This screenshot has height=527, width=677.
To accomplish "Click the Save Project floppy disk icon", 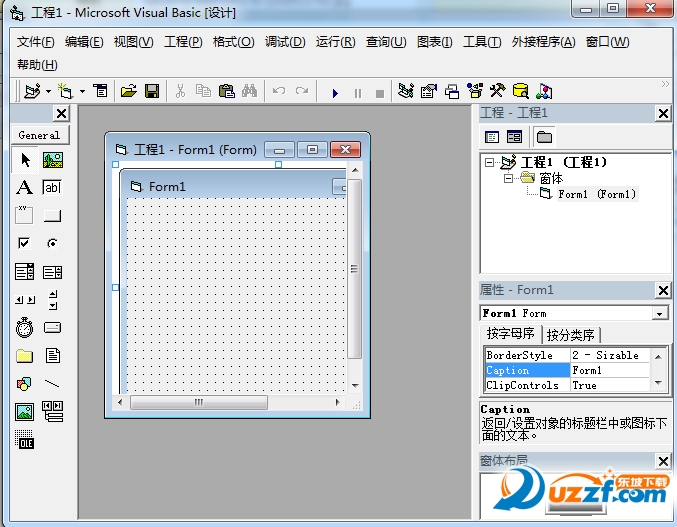I will pos(152,91).
